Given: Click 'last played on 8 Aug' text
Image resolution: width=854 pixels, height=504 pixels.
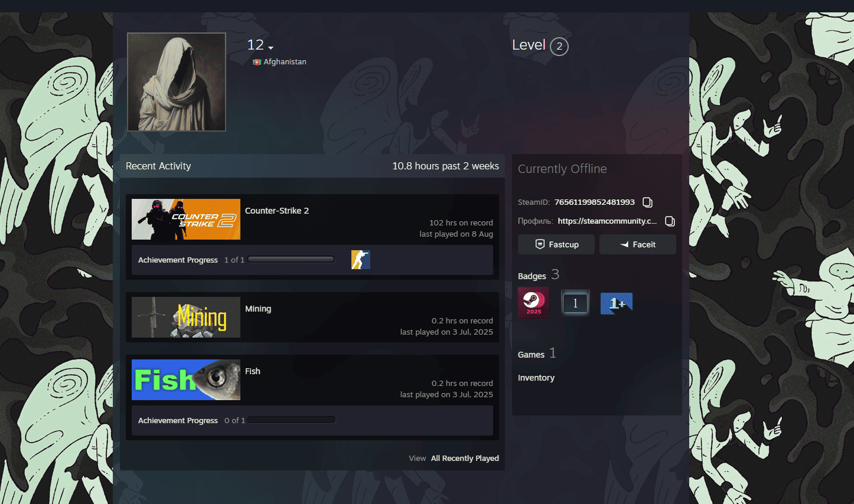Looking at the screenshot, I should coord(457,234).
